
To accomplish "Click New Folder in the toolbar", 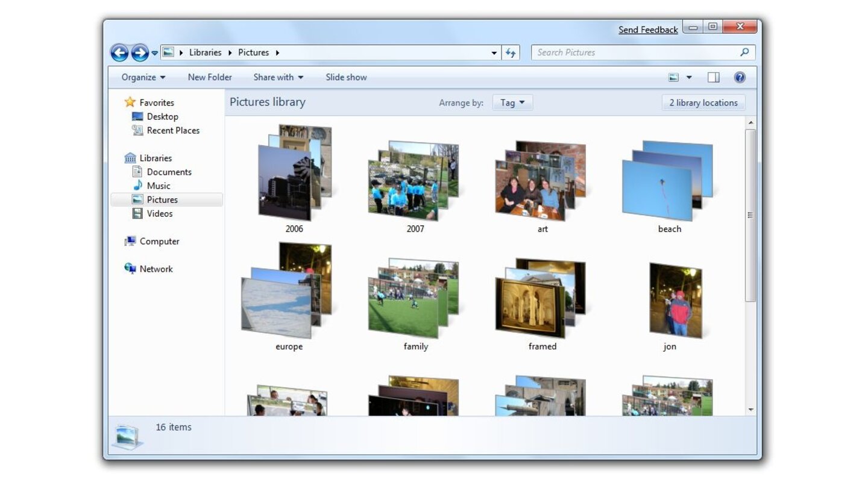I will [210, 77].
